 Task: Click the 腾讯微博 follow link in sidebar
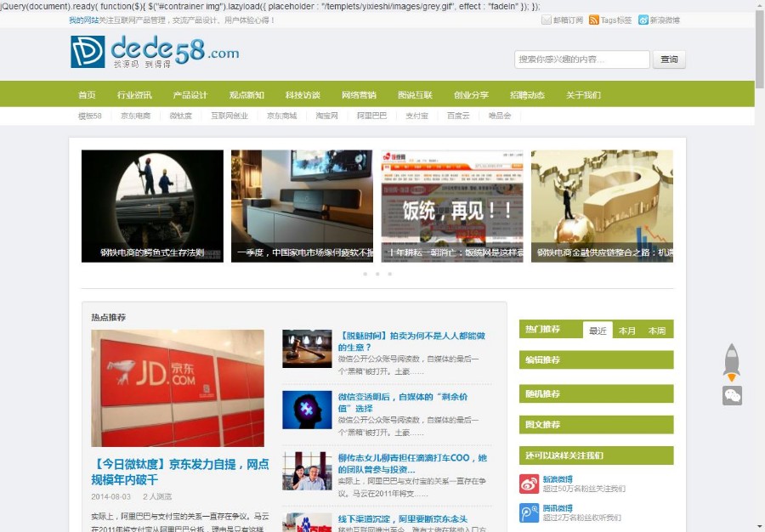tap(558, 508)
